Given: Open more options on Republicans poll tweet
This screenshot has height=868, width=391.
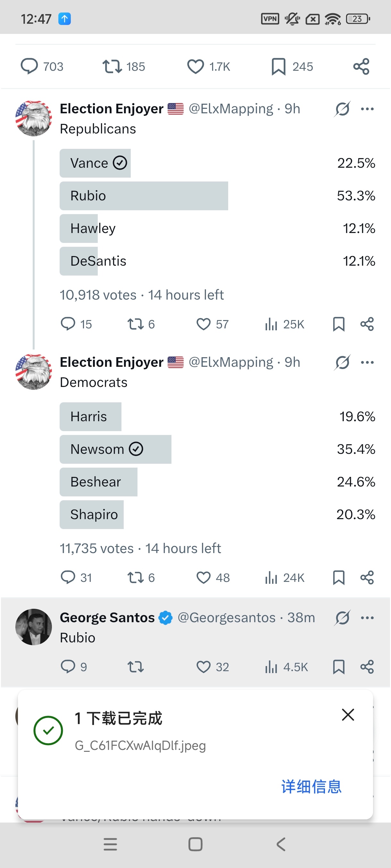Looking at the screenshot, I should click(367, 109).
